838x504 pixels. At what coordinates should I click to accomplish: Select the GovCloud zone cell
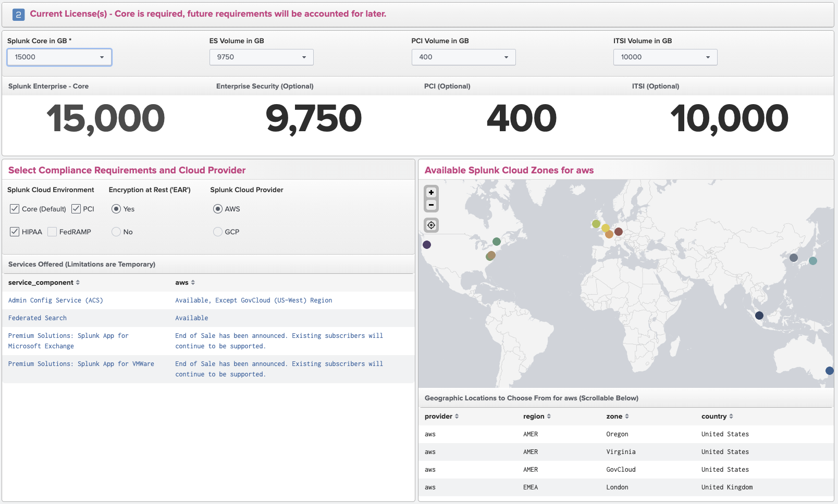click(621, 470)
